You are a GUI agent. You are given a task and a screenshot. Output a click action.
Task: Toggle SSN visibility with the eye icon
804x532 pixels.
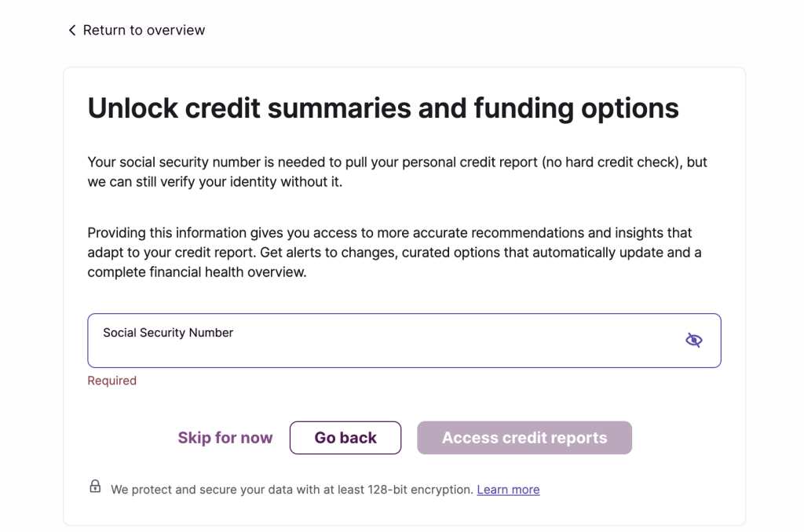click(693, 340)
